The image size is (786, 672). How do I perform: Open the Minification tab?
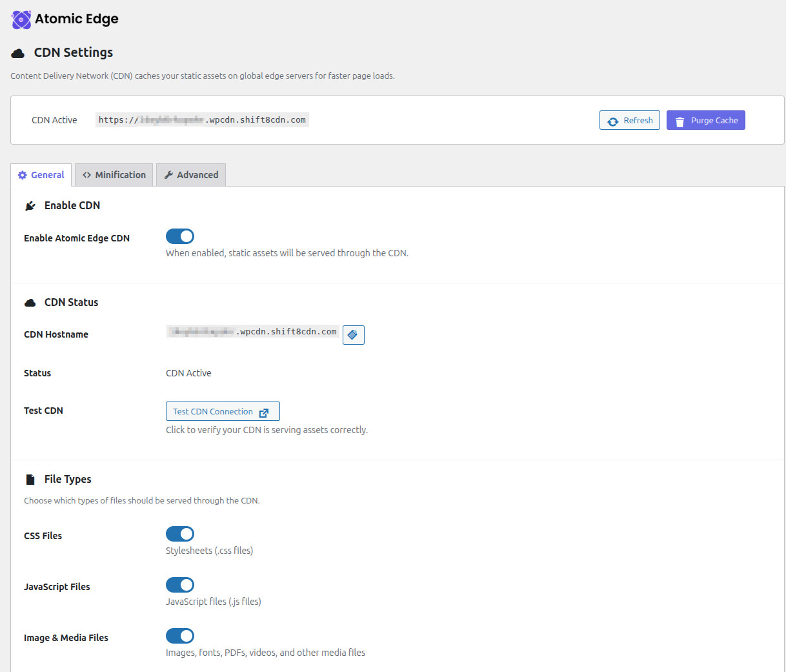coord(114,175)
